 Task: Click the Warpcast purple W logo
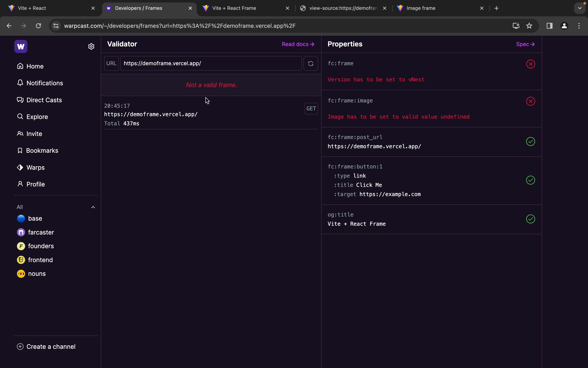point(21,46)
